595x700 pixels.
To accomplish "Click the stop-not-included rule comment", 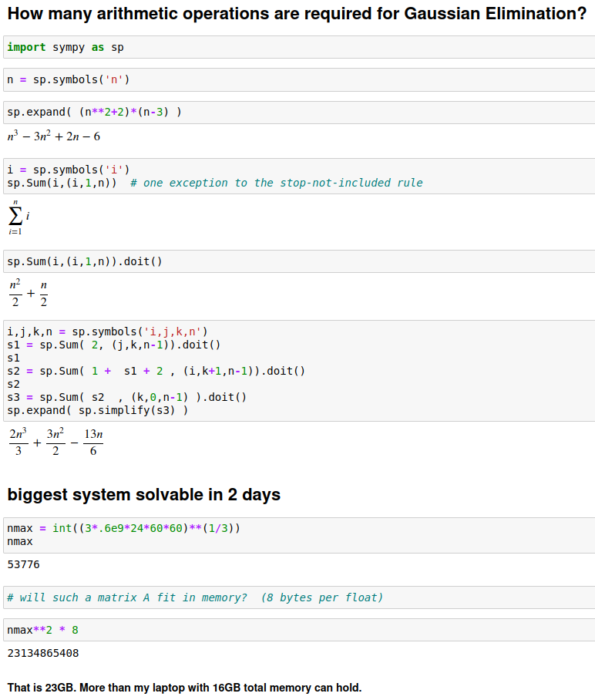I will click(x=277, y=183).
